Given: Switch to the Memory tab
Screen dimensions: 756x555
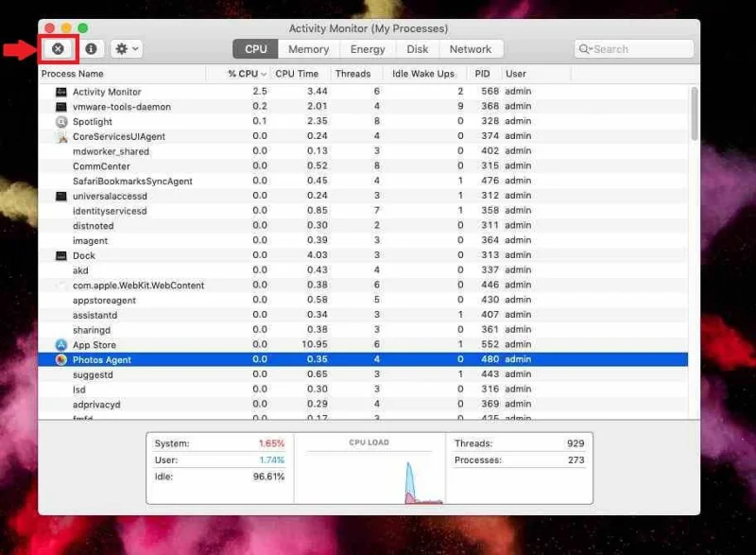Looking at the screenshot, I should (x=308, y=48).
